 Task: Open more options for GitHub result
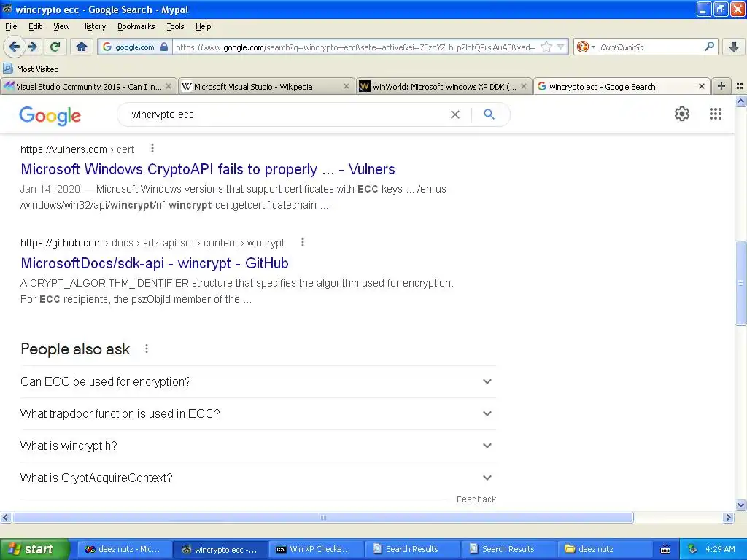[303, 242]
